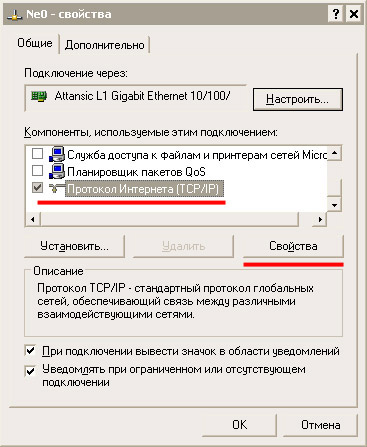Enable the file and printer sharing service checkbox
Image resolution: width=367 pixels, height=447 pixels.
pos(37,154)
